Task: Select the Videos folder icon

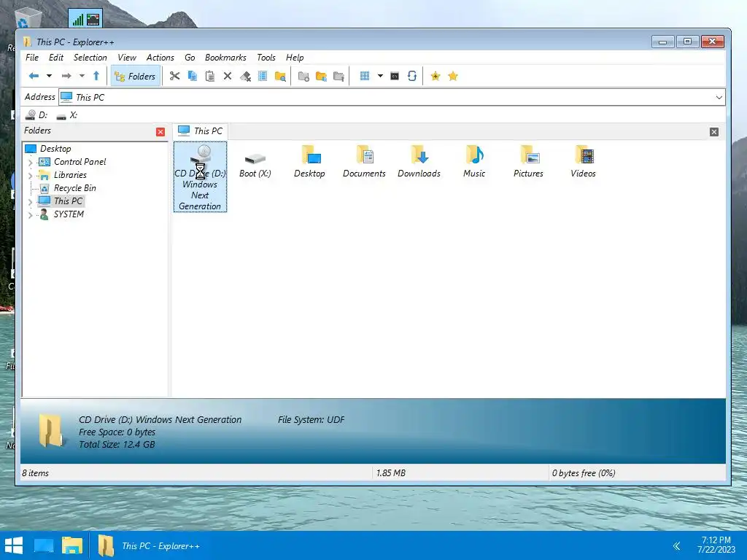Action: pos(583,161)
